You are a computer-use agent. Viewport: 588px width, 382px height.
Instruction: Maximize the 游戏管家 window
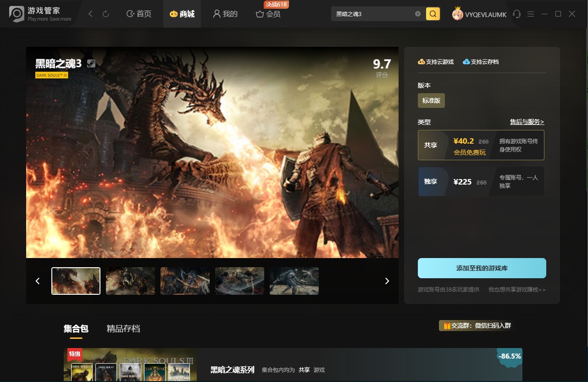558,14
